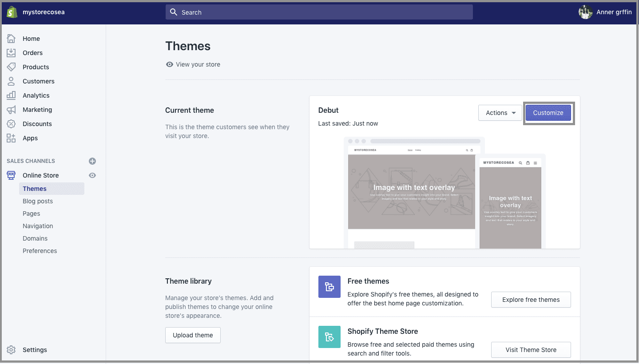Add a sales channel with plus icon
The image size is (639, 364).
[92, 161]
